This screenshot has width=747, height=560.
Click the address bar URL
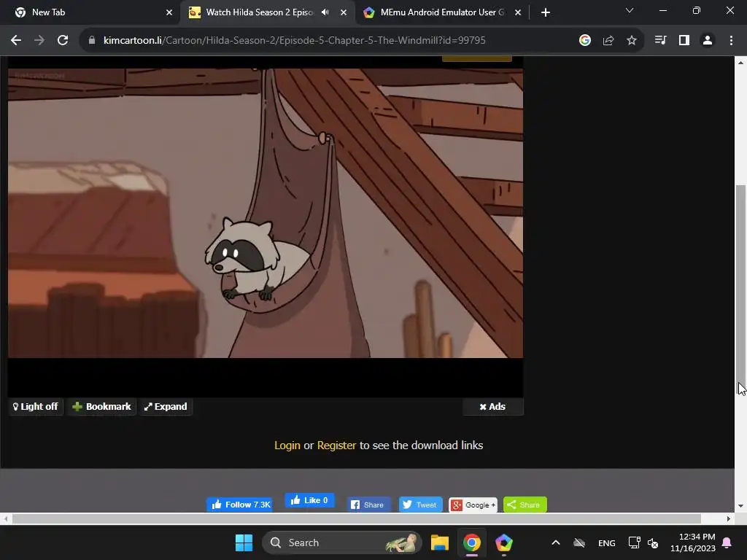click(x=295, y=41)
